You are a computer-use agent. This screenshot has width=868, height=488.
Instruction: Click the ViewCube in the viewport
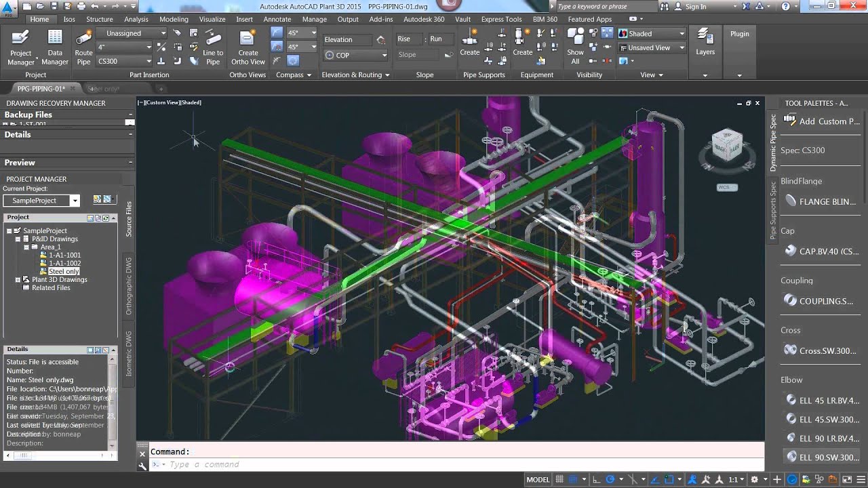tap(727, 146)
